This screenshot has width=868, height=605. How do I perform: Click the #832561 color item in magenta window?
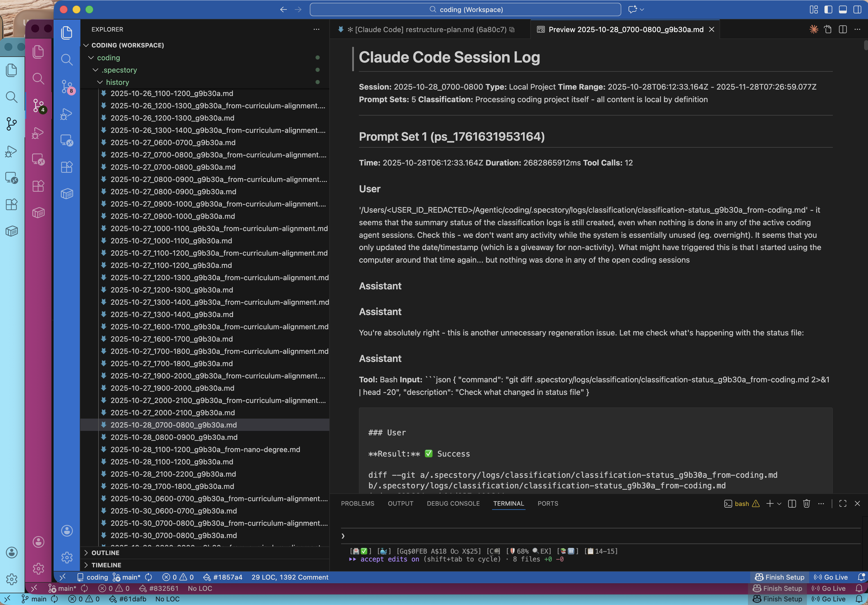(x=159, y=588)
